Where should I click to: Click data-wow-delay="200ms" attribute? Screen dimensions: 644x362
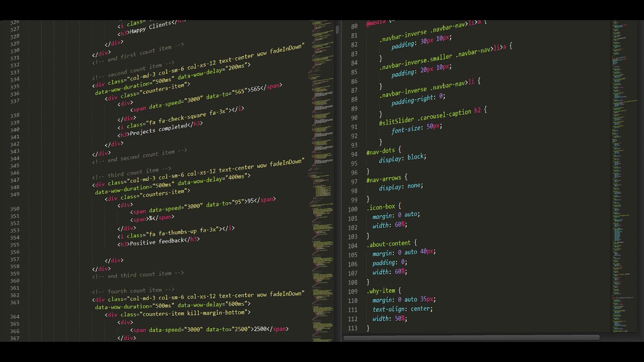point(214,70)
